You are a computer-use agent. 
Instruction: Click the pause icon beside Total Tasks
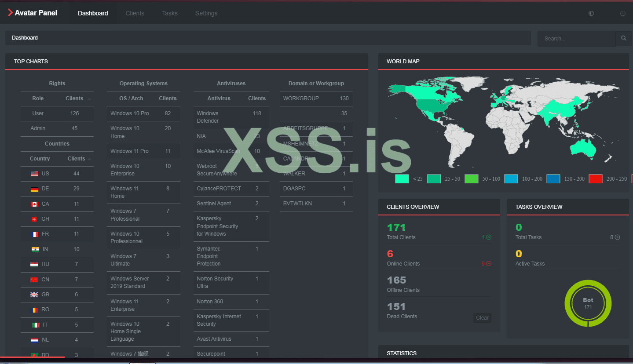click(x=617, y=237)
